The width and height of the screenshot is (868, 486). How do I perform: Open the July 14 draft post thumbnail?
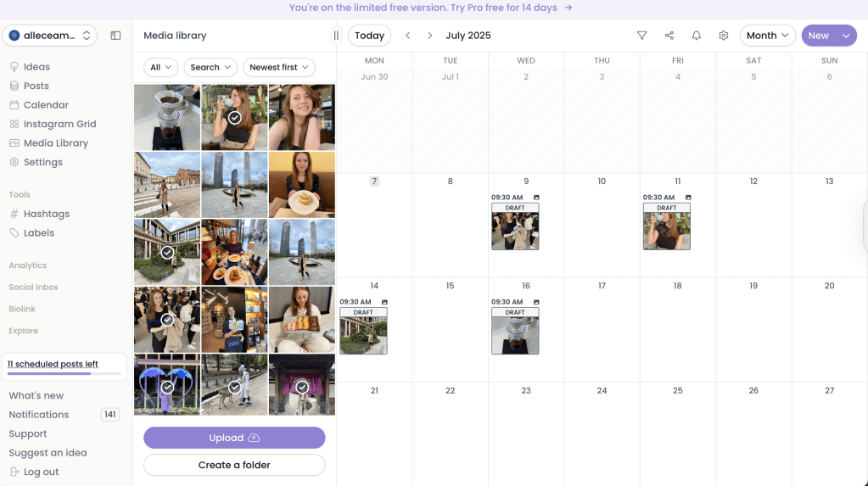[363, 331]
